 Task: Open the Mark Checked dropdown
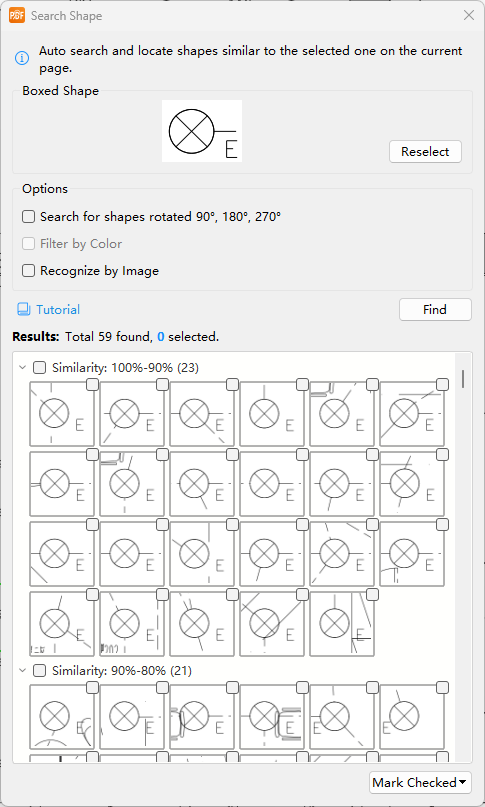[x=420, y=783]
